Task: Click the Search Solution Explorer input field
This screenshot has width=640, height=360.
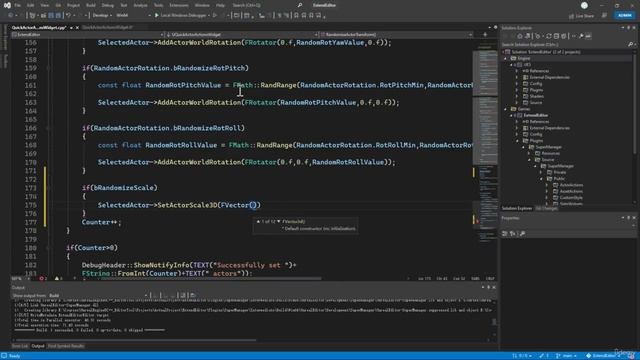Action: tap(564, 44)
